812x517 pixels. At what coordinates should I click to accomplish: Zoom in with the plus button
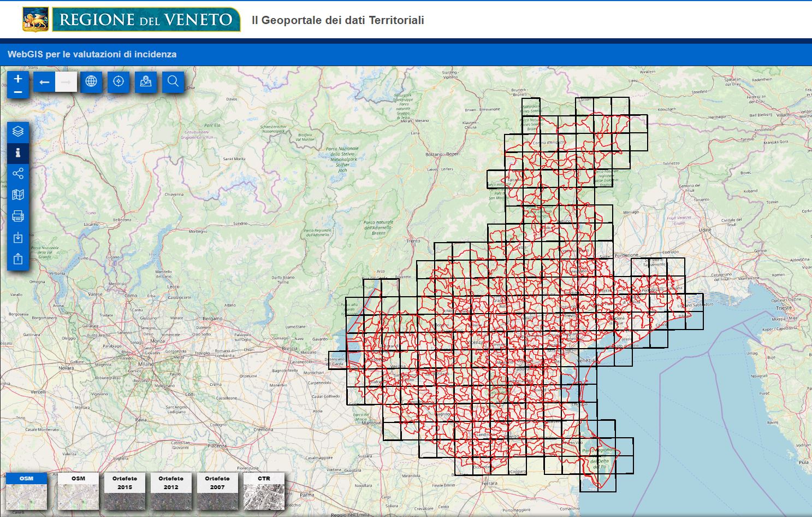18,79
